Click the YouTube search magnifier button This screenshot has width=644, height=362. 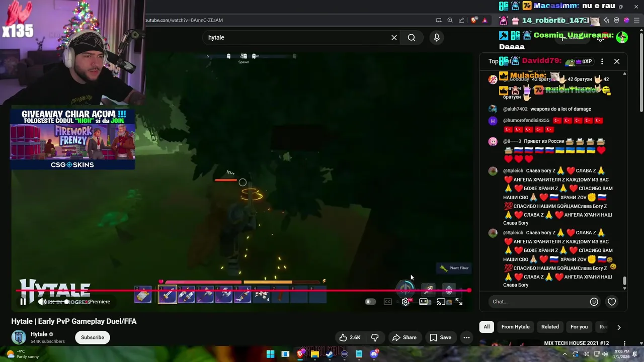pyautogui.click(x=412, y=38)
